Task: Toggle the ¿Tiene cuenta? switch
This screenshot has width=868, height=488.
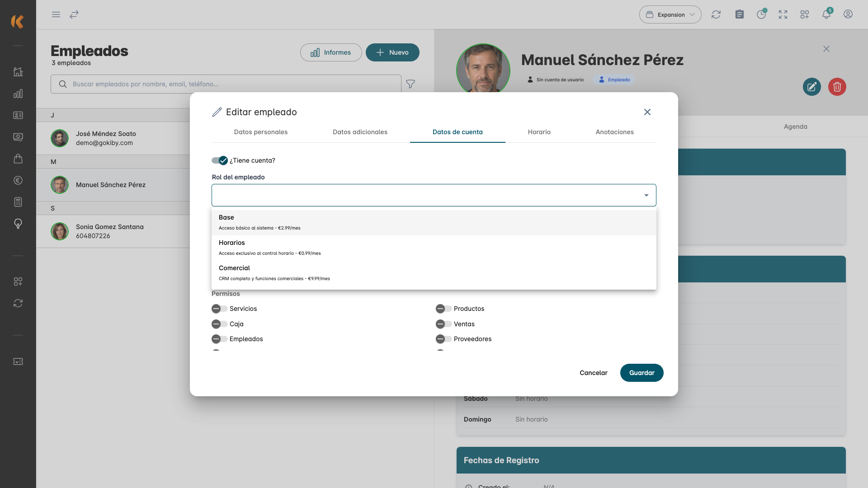Action: click(220, 160)
